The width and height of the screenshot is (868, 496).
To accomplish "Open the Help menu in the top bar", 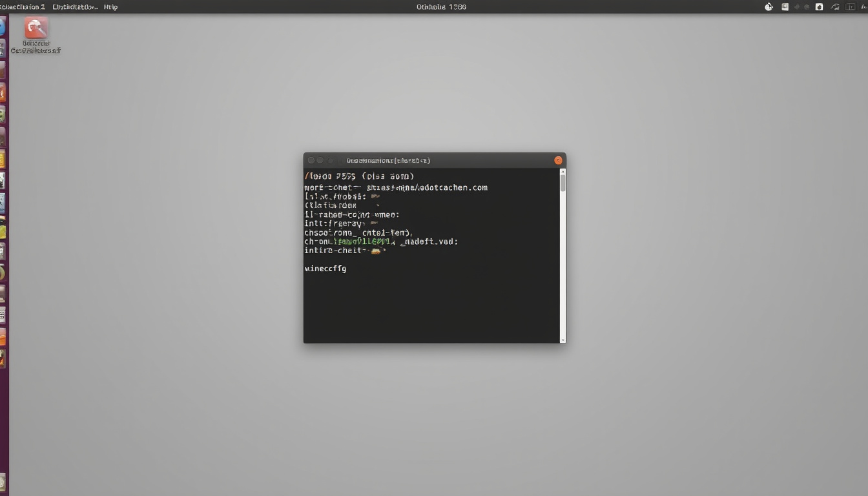I will tap(110, 7).
